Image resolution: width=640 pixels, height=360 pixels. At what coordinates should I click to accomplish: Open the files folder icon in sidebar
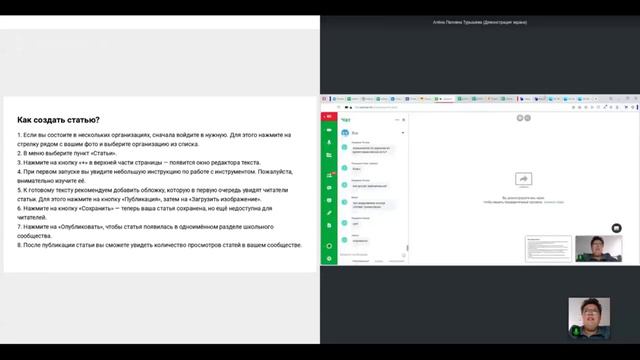coord(329,155)
